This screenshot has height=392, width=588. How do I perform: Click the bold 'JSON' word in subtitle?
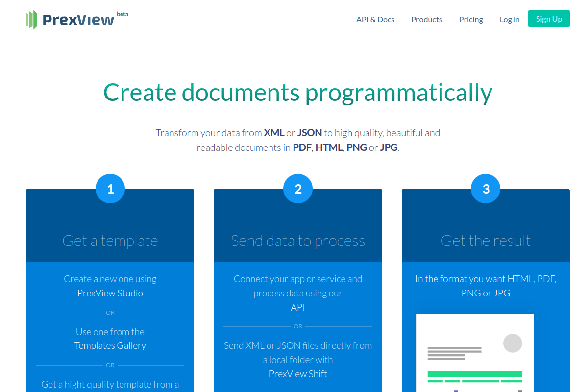[310, 133]
